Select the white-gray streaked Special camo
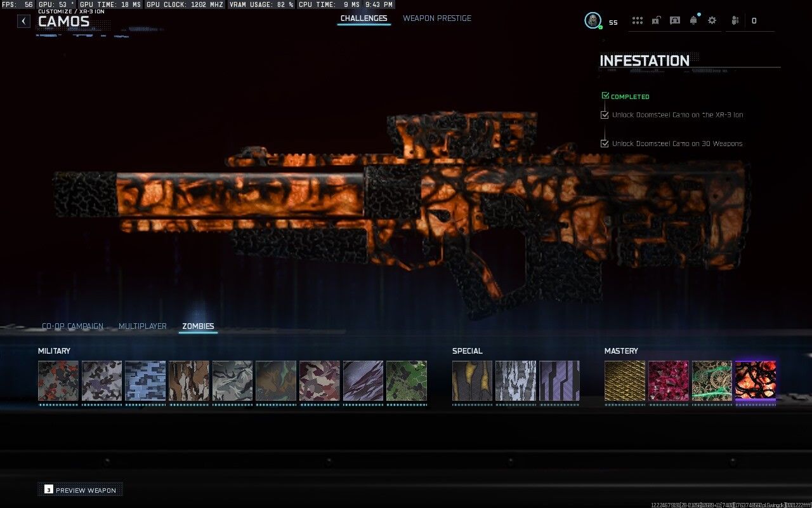The height and width of the screenshot is (508, 812). pos(516,381)
